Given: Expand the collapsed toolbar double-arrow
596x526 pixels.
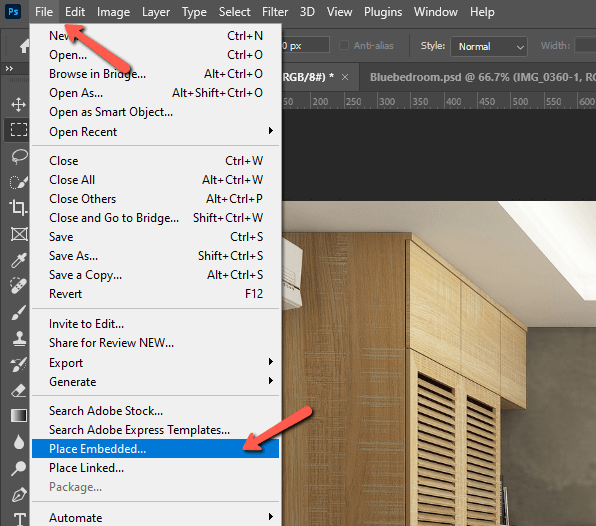Looking at the screenshot, I should click(9, 68).
